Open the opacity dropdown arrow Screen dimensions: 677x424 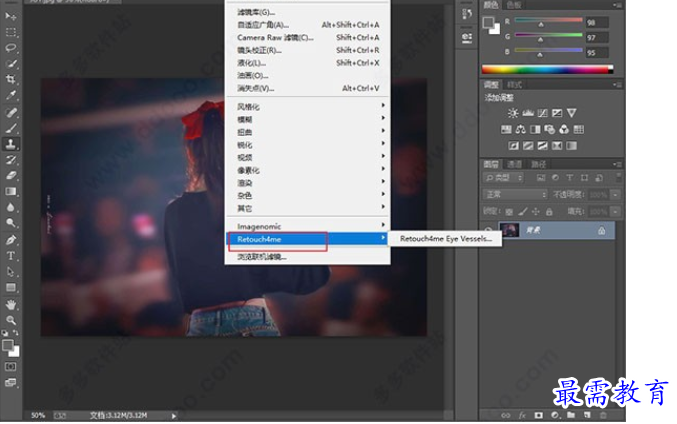(615, 195)
